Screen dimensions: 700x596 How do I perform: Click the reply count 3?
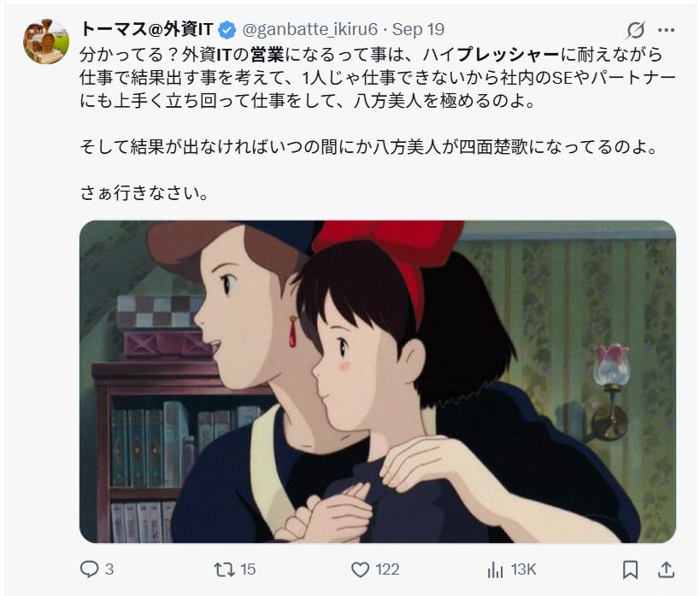(109, 569)
